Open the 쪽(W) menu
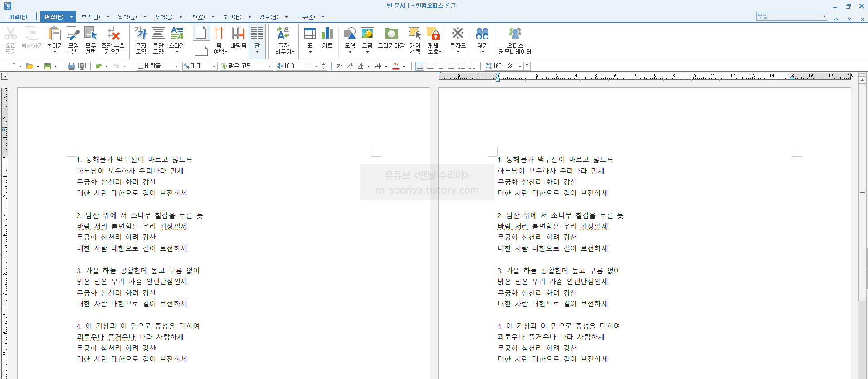868x379 pixels. (197, 17)
